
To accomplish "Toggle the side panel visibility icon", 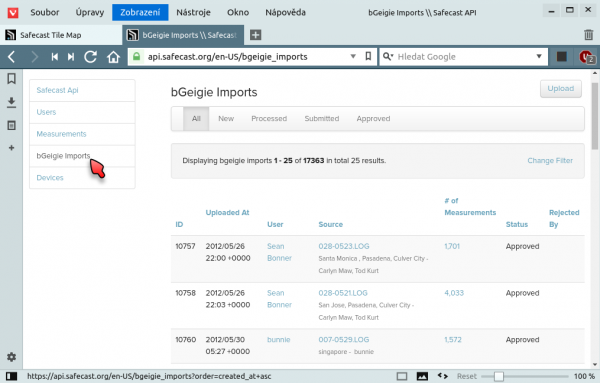I will 11,376.
